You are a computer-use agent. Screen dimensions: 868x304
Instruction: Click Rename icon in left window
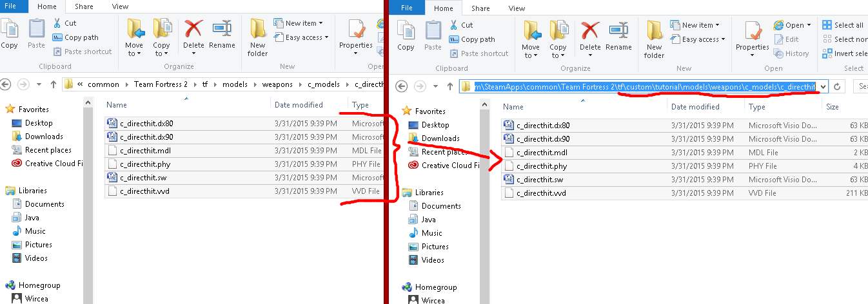click(x=222, y=33)
